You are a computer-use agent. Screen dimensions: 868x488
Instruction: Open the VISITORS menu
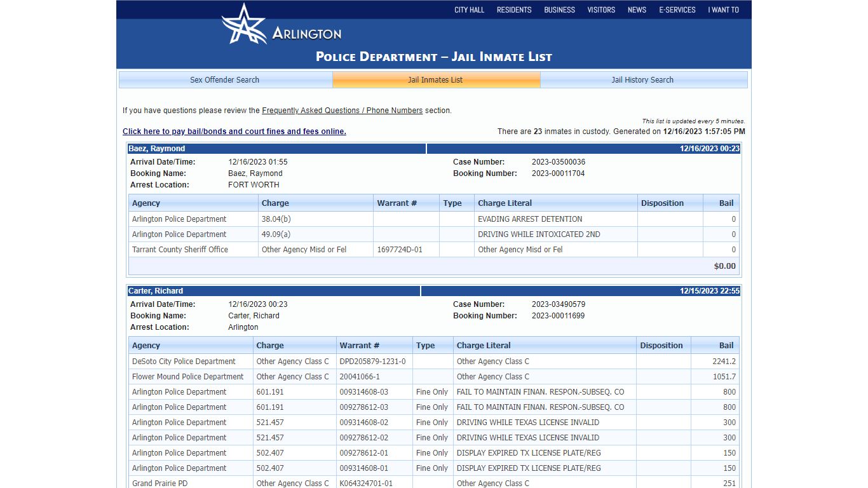click(601, 10)
